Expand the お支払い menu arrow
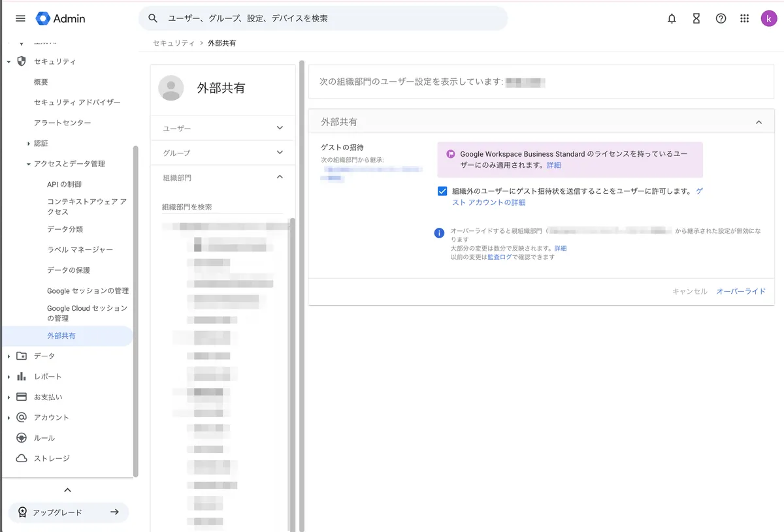 point(8,397)
